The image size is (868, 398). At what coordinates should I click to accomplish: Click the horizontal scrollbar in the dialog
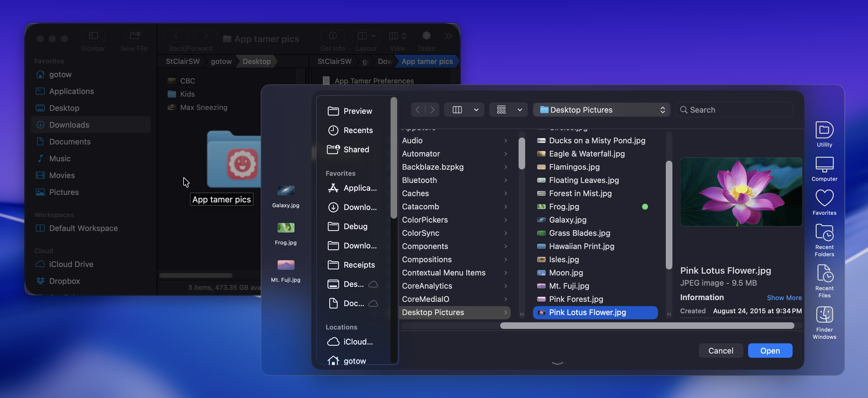(x=647, y=326)
